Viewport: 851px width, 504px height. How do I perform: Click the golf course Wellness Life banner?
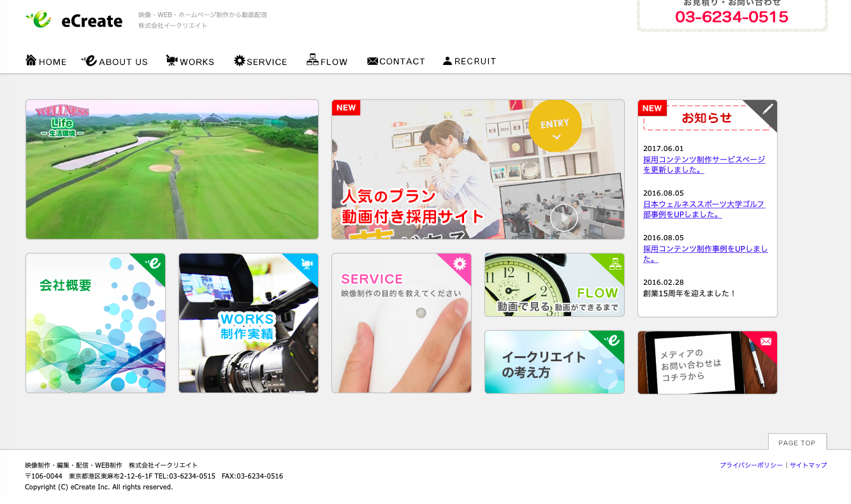172,169
